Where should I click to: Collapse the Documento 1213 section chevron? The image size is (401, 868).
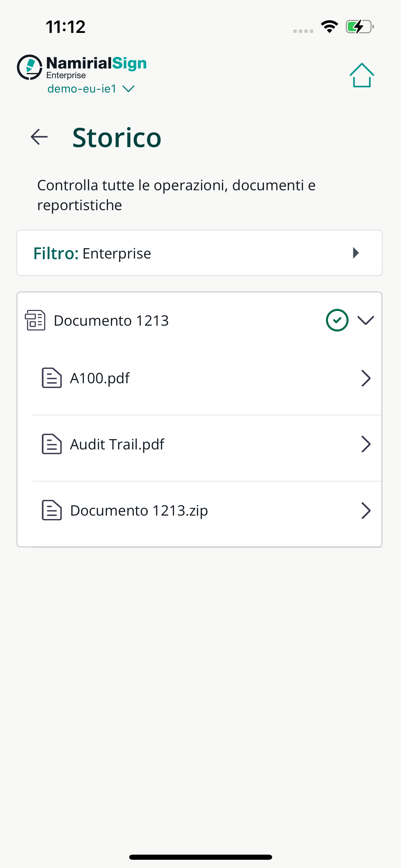[x=366, y=320]
